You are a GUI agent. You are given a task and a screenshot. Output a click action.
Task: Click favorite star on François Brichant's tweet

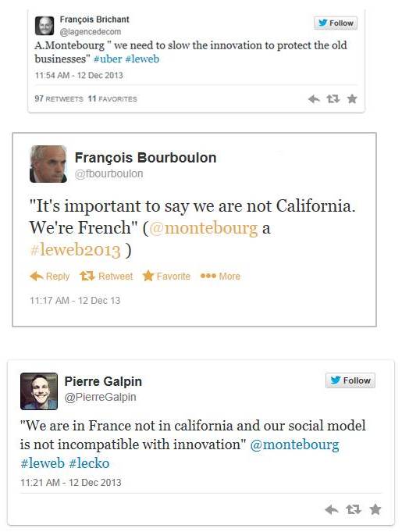pyautogui.click(x=352, y=98)
